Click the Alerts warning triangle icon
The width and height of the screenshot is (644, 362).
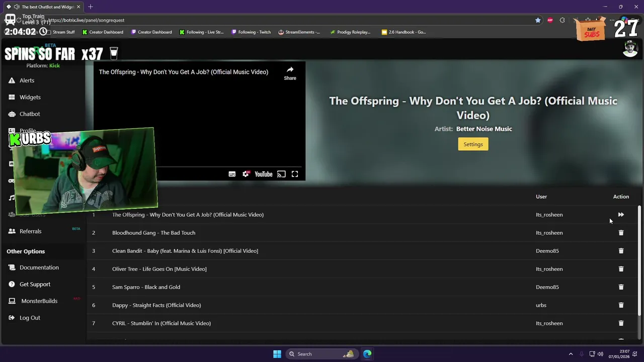pos(12,80)
